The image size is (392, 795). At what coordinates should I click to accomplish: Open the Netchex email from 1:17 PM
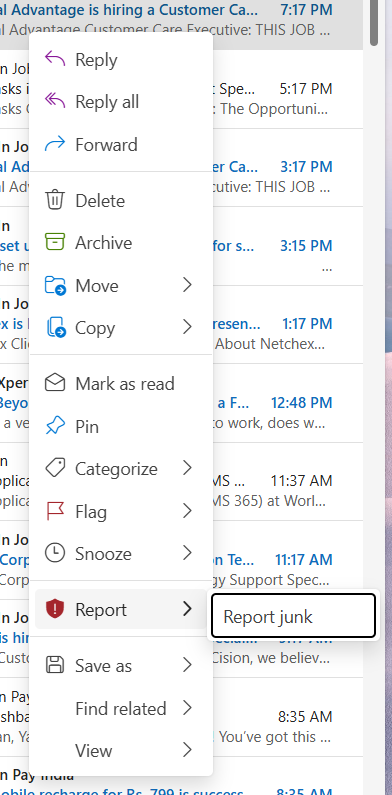coord(289,324)
